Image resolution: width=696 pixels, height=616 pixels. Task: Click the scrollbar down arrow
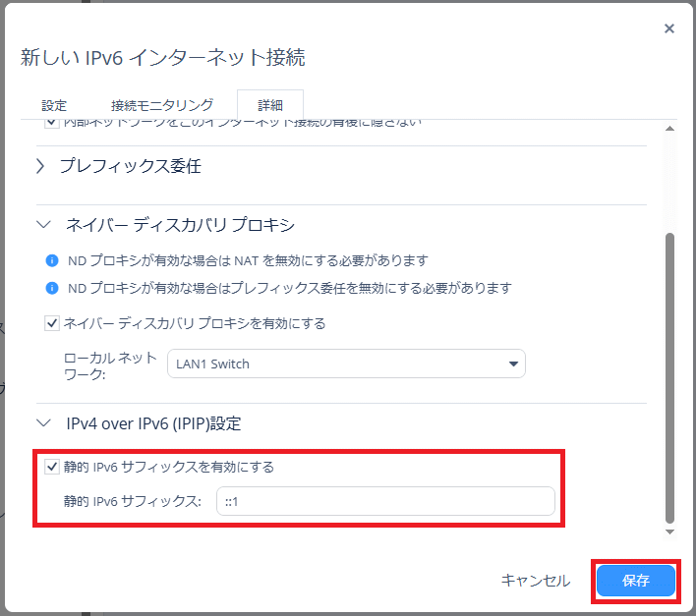pos(670,532)
